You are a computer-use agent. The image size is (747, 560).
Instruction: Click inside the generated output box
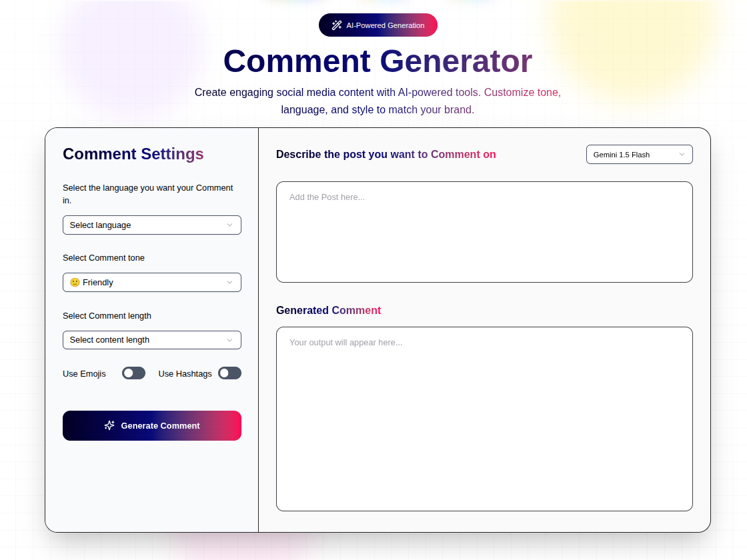(x=484, y=419)
